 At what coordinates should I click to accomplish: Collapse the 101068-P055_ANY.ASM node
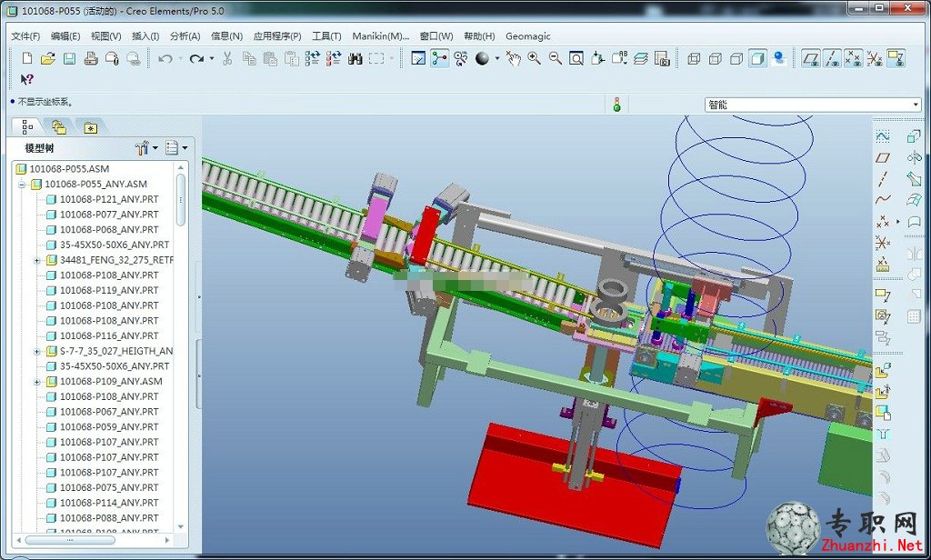[x=22, y=185]
